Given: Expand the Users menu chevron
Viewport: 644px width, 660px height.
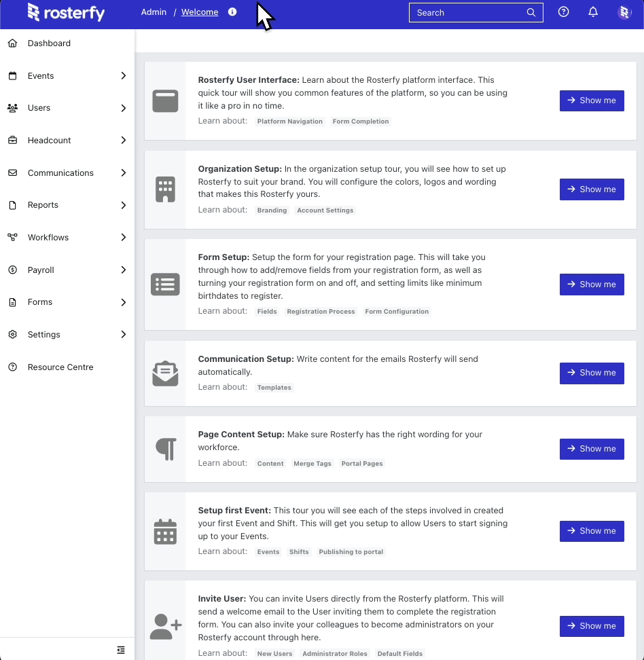Looking at the screenshot, I should (x=124, y=108).
